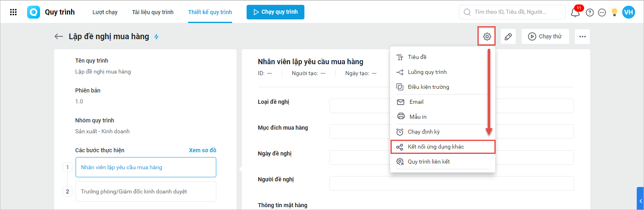644x210 pixels.
Task: Click the 'Chạy thử' button
Action: [545, 36]
